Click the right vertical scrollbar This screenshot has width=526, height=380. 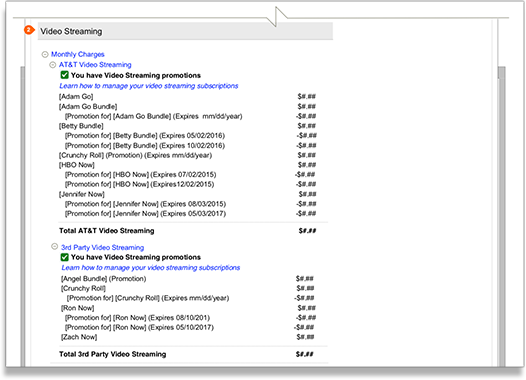click(x=502, y=216)
